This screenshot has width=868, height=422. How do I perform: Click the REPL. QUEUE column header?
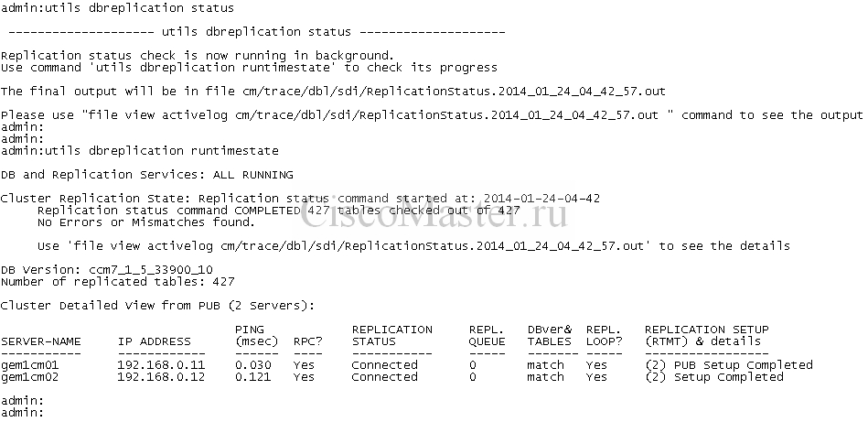[487, 336]
